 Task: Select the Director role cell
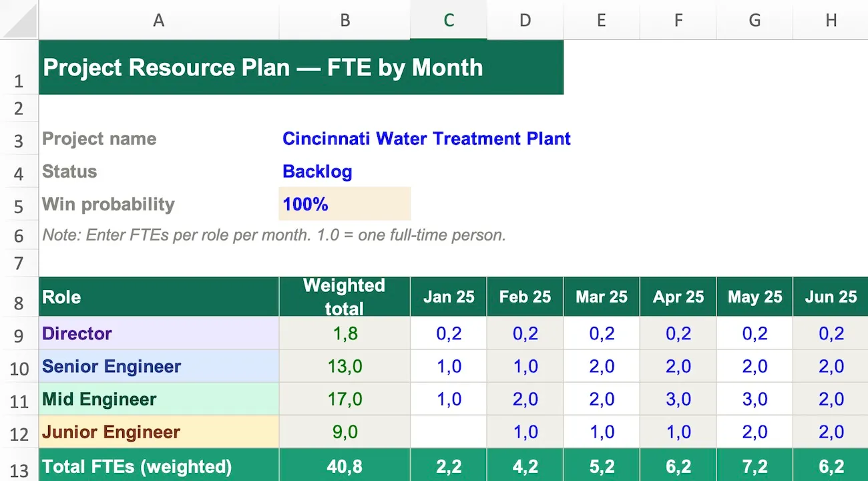(158, 333)
